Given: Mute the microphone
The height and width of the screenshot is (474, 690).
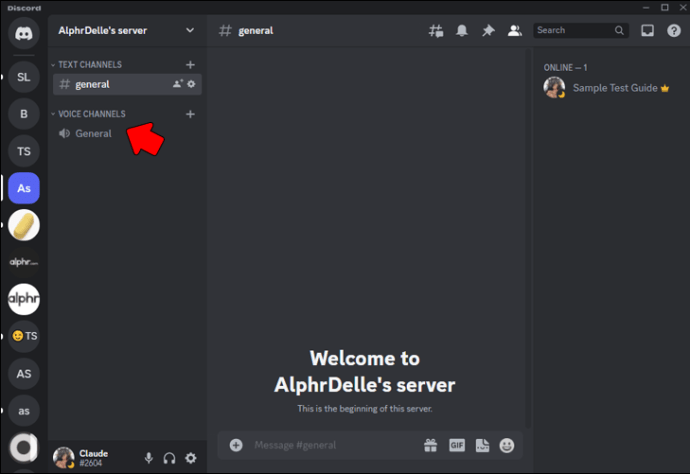Looking at the screenshot, I should point(149,458).
